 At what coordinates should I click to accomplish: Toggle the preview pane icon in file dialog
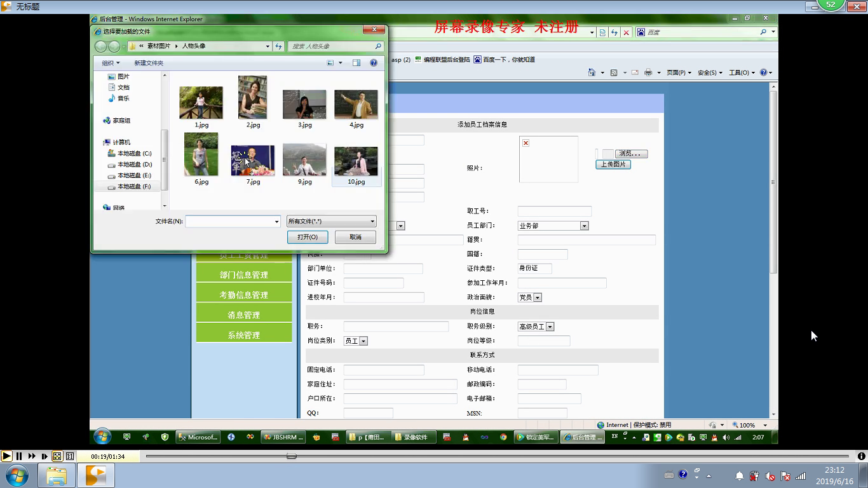tap(356, 63)
